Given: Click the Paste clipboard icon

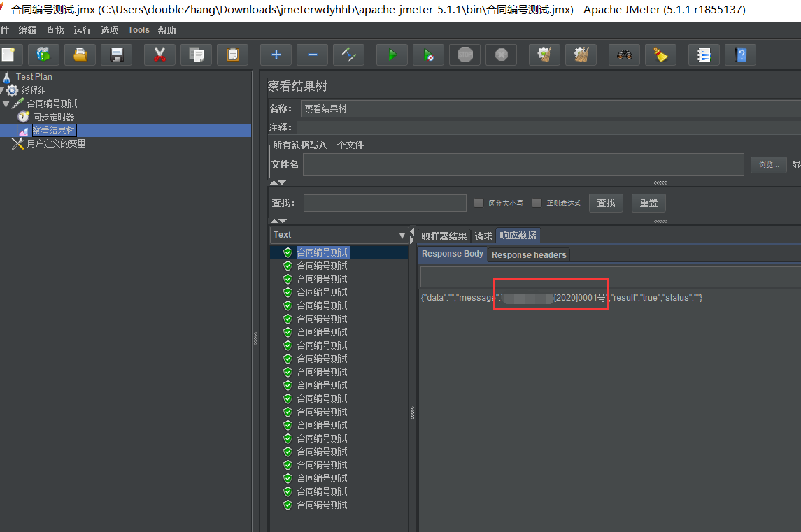Looking at the screenshot, I should pyautogui.click(x=232, y=55).
